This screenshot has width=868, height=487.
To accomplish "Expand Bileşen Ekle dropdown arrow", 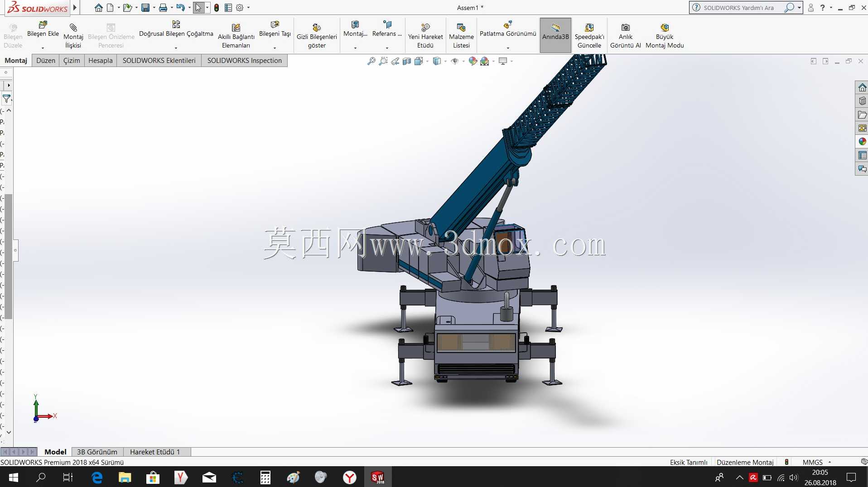I will pyautogui.click(x=43, y=48).
